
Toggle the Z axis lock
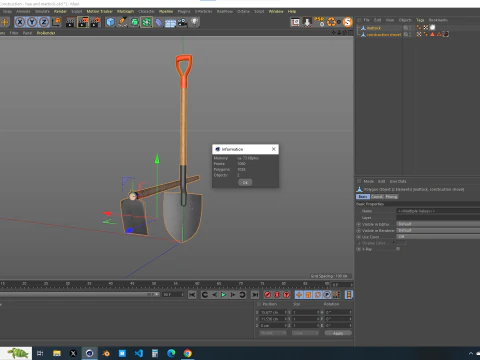[x=44, y=22]
